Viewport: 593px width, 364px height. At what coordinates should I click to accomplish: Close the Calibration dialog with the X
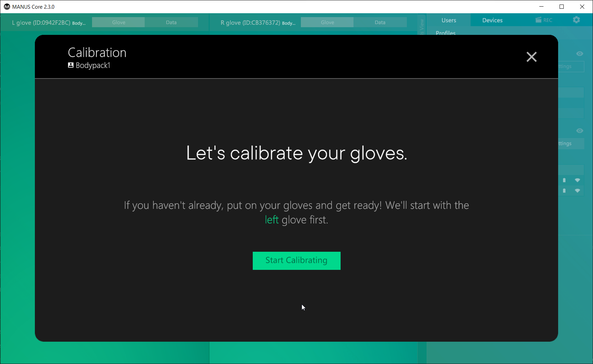[531, 57]
